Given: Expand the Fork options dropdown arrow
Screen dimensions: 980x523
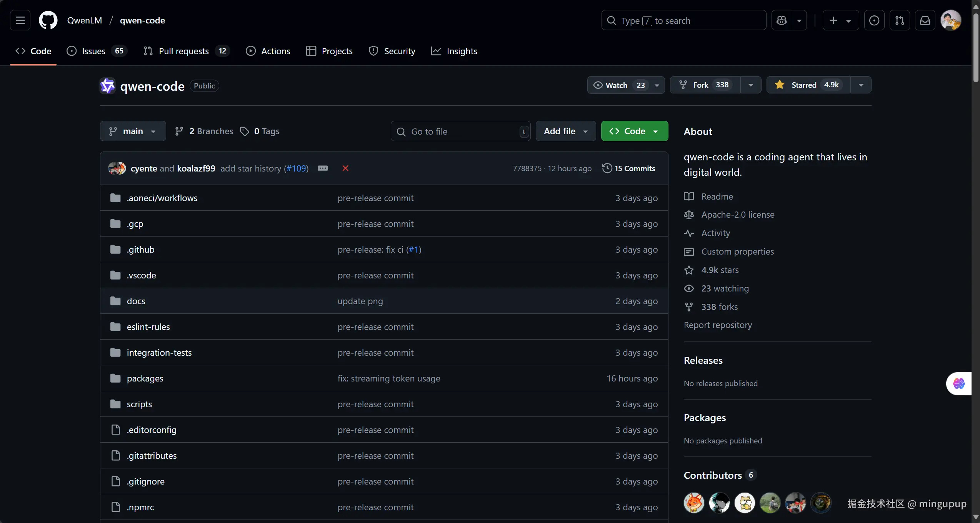Looking at the screenshot, I should tap(751, 85).
